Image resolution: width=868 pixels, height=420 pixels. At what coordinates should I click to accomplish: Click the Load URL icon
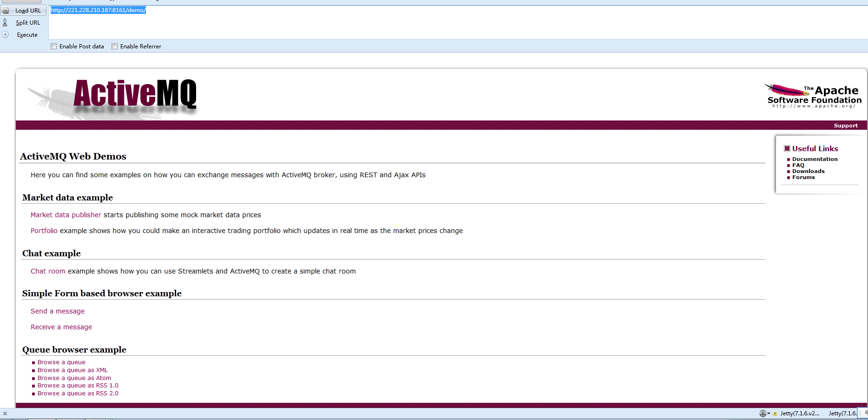(6, 11)
